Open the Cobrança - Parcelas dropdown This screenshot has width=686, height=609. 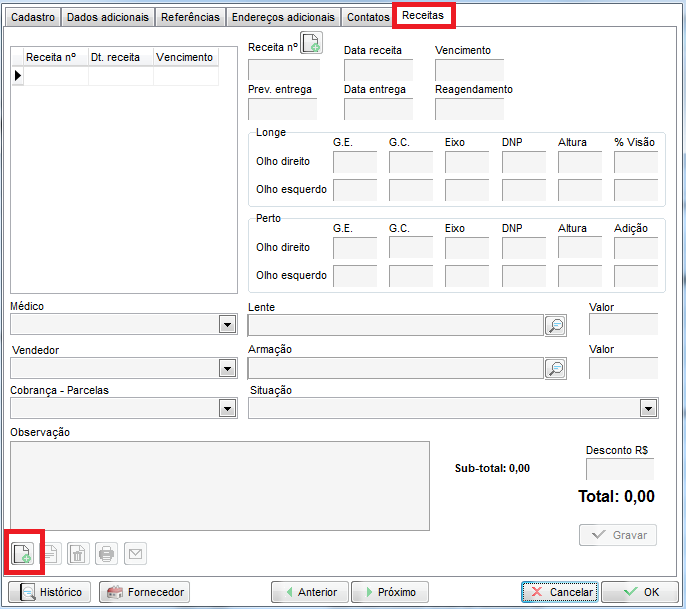coord(227,408)
